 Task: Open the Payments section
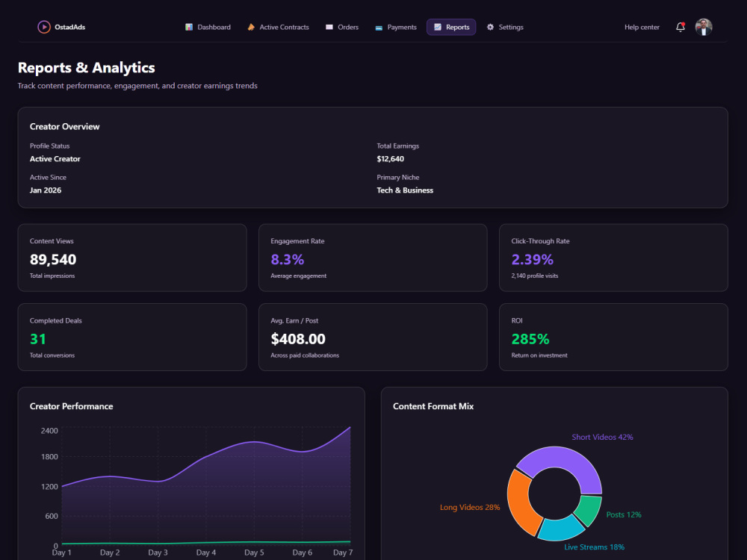[396, 27]
